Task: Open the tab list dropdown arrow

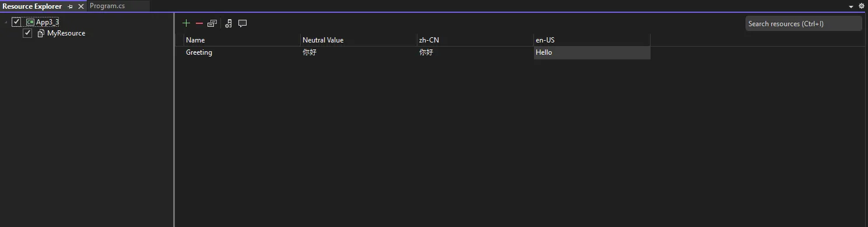Action: [x=852, y=6]
